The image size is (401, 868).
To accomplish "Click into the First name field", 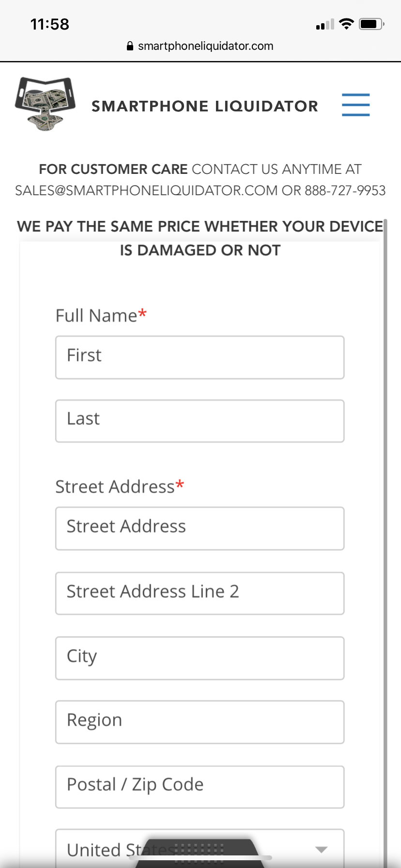I will click(x=200, y=357).
